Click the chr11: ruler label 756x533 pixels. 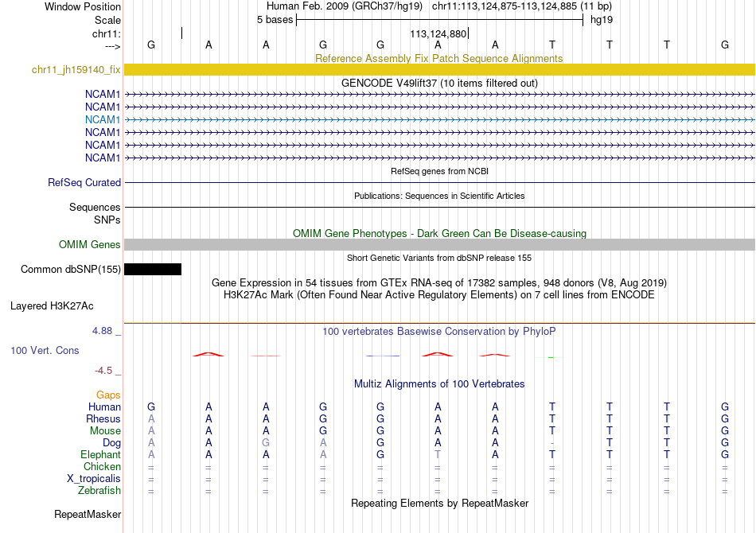(x=107, y=33)
